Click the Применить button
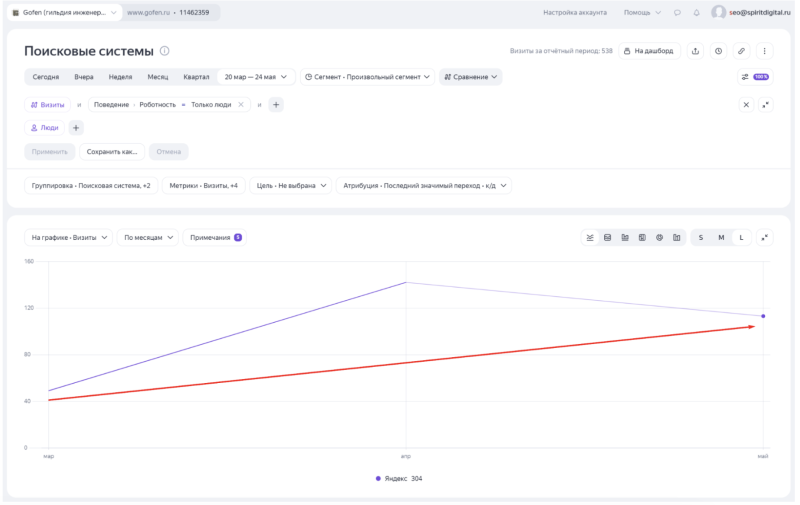The height and width of the screenshot is (505, 800). (49, 152)
